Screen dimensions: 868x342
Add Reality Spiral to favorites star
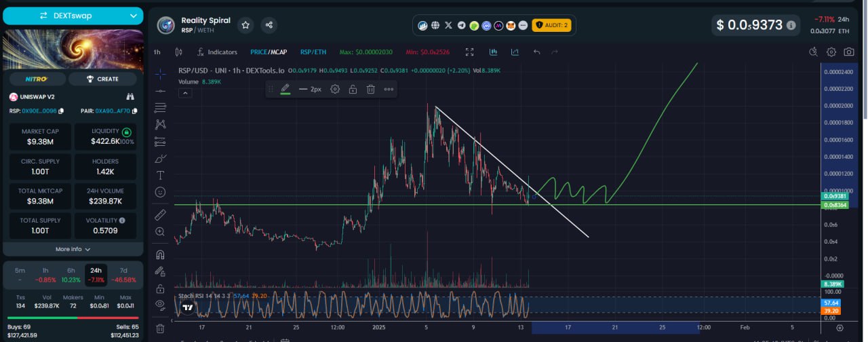point(245,25)
